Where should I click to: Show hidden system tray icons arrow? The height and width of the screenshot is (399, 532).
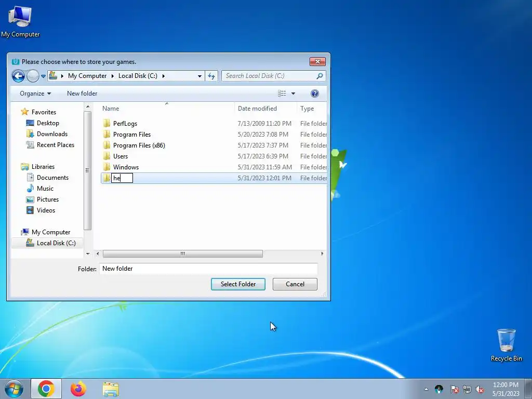tap(426, 389)
